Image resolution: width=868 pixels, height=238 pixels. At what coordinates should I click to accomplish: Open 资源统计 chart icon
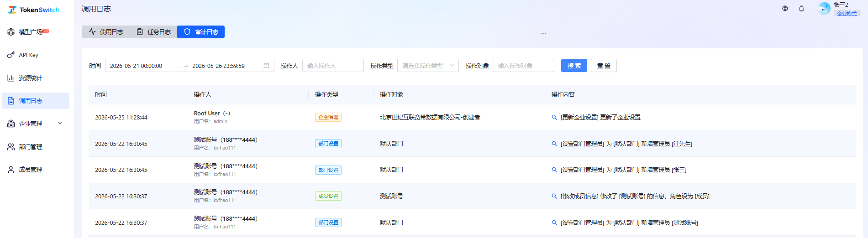(11, 78)
